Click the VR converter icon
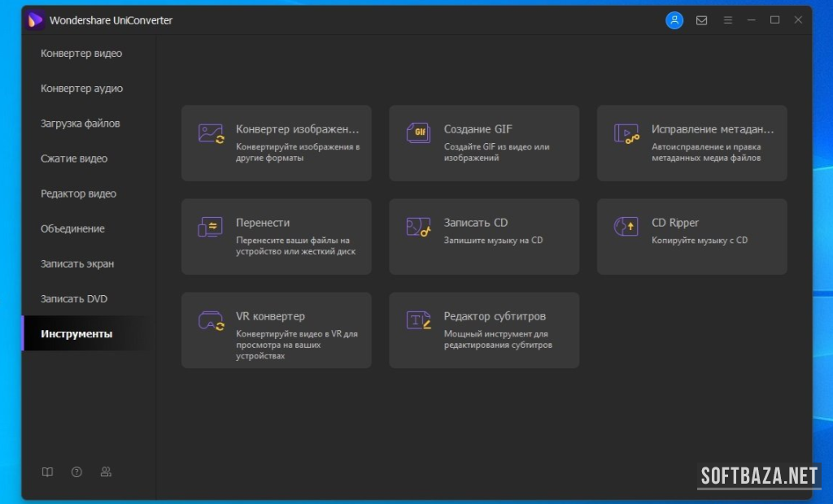Screen dimensions: 833x504 point(211,321)
